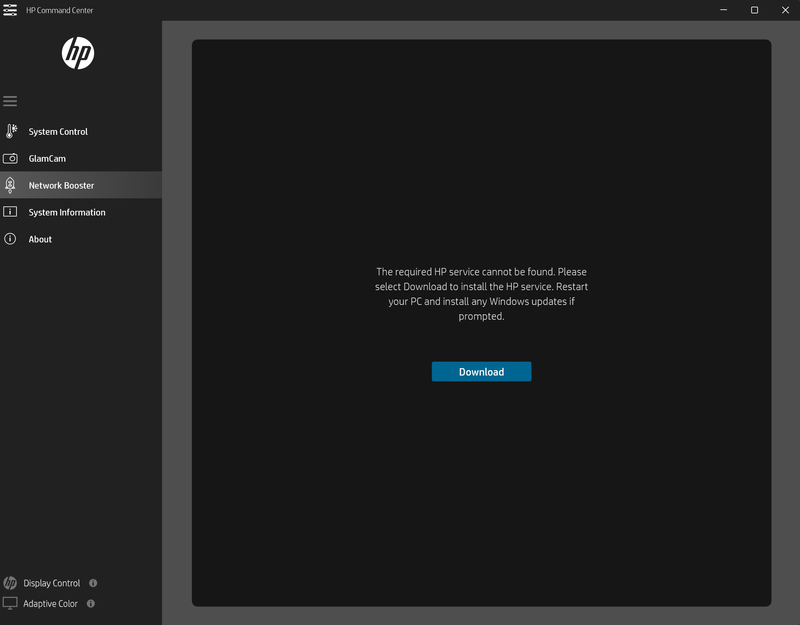Click the thermometer System Control icon
The height and width of the screenshot is (625, 800).
pyautogui.click(x=10, y=131)
